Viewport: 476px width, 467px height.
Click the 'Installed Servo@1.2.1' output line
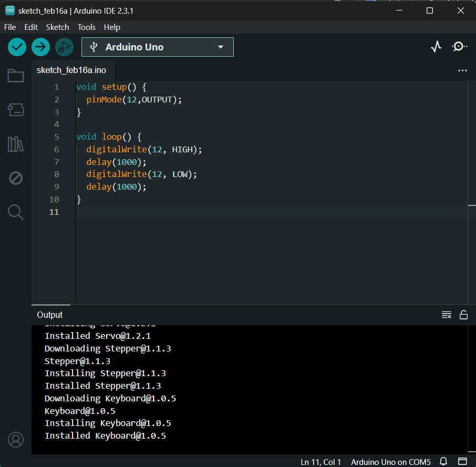[98, 336]
